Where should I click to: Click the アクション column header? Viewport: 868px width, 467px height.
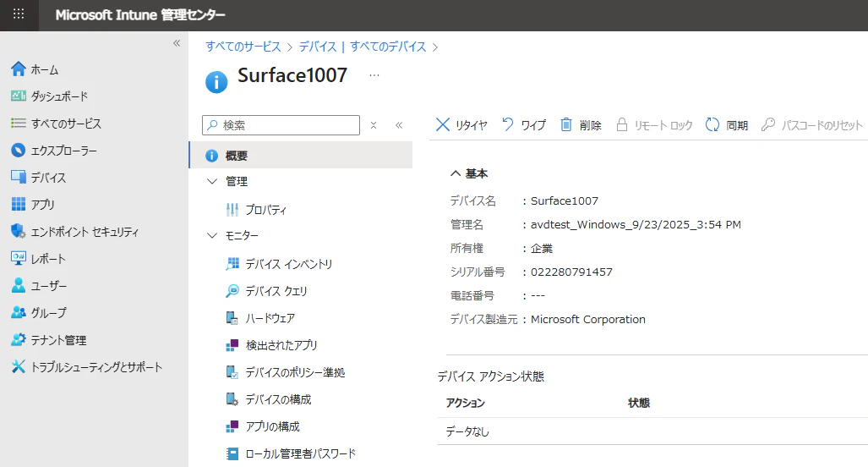coord(466,404)
